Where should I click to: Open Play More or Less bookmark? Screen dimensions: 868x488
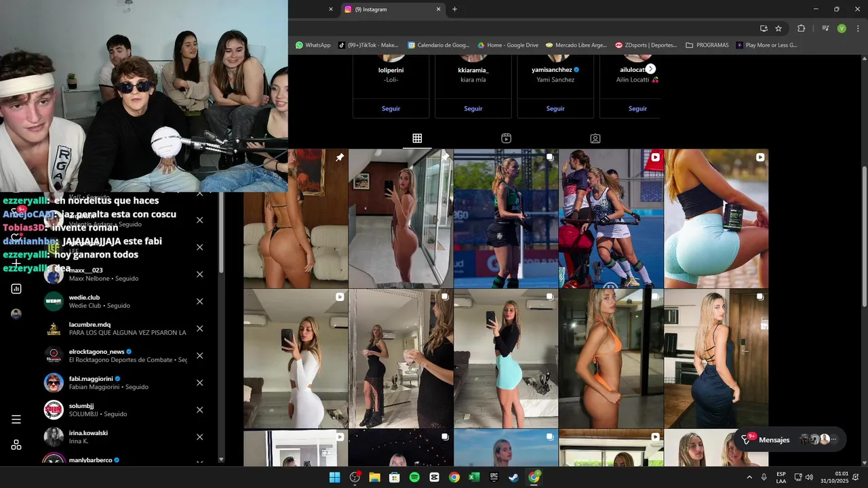click(766, 45)
